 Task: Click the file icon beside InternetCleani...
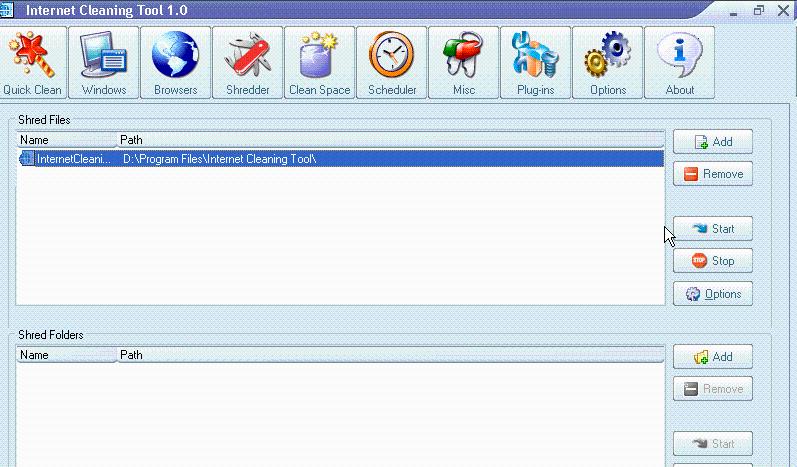26,159
